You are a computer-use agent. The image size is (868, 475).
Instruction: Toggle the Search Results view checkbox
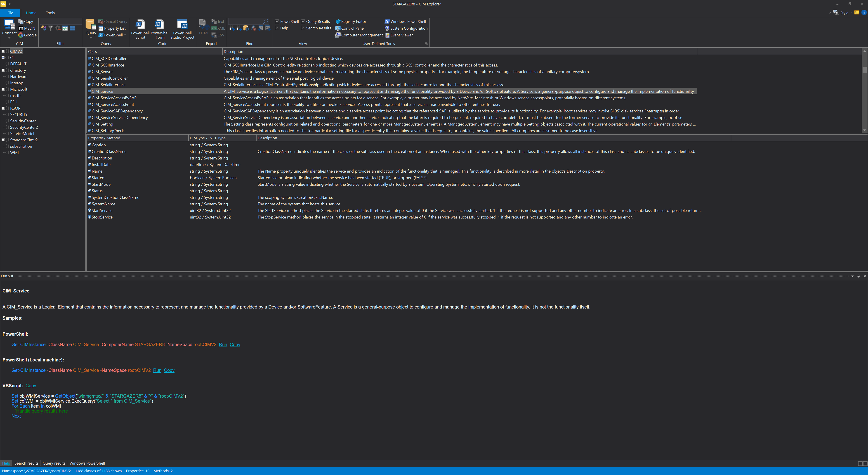tap(303, 28)
